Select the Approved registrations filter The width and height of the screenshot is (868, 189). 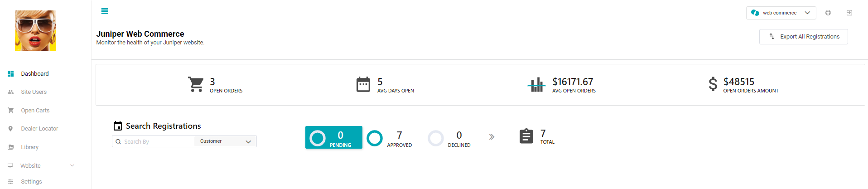[390, 138]
